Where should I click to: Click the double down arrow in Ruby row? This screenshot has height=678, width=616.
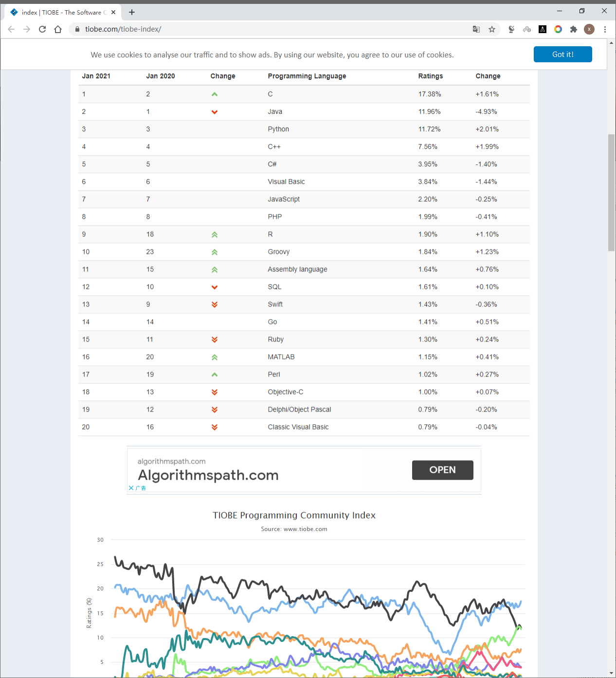point(215,339)
